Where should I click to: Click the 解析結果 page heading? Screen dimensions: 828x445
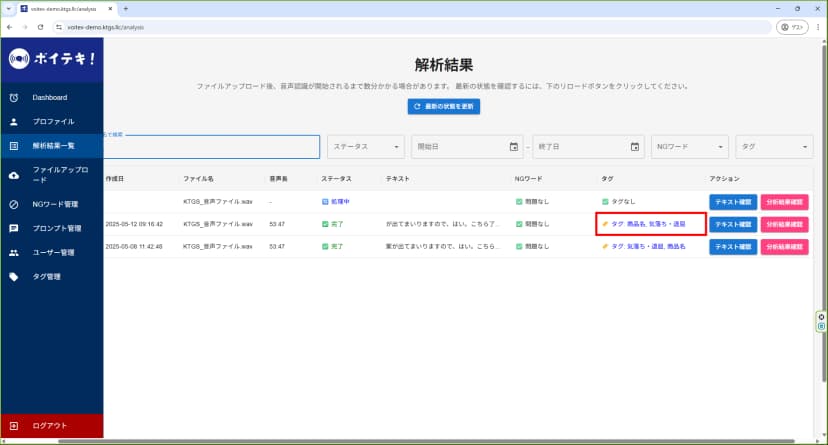[x=444, y=65]
